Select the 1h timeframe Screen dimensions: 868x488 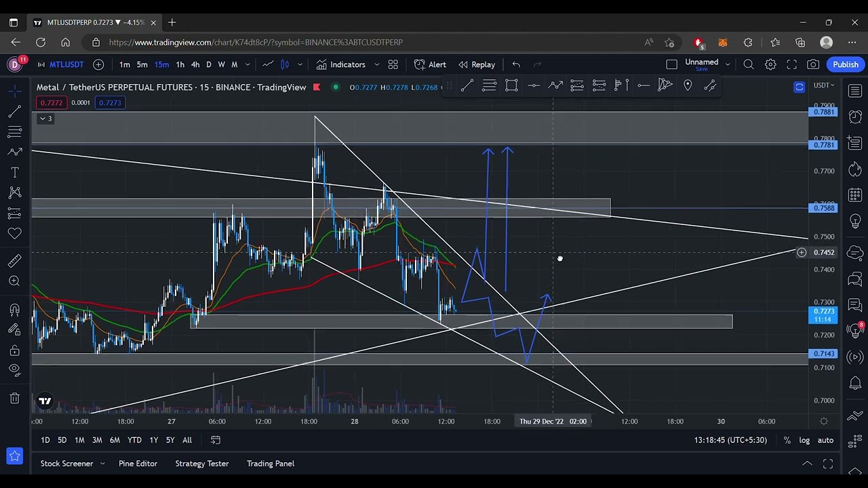pos(180,64)
